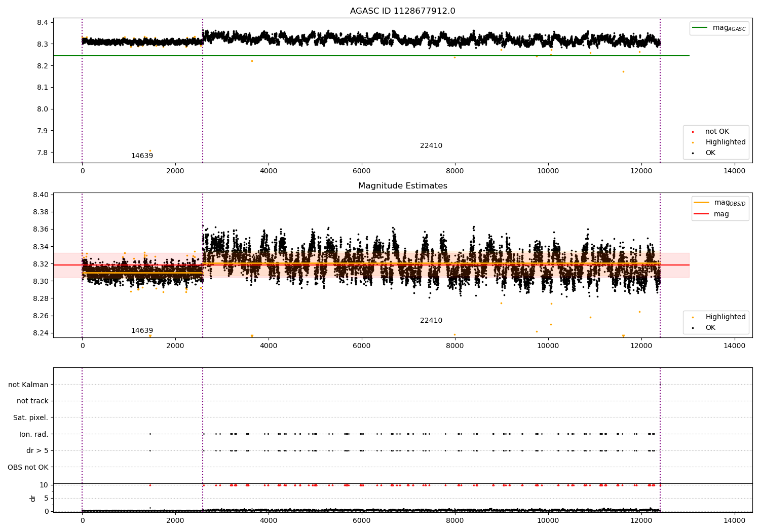Click the orange line sample in the middle legend
The width and height of the screenshot is (760, 532).
(x=701, y=203)
